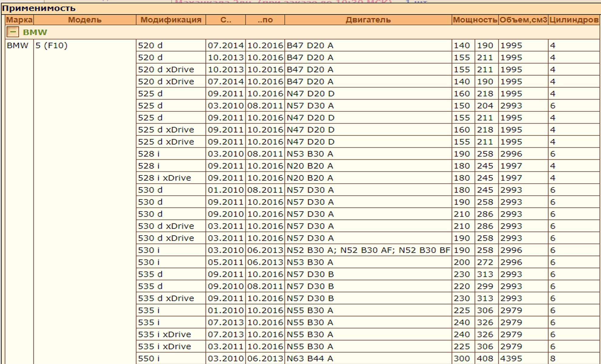The width and height of the screenshot is (601, 364).
Task: Click the Двигатель column header
Action: pos(368,20)
